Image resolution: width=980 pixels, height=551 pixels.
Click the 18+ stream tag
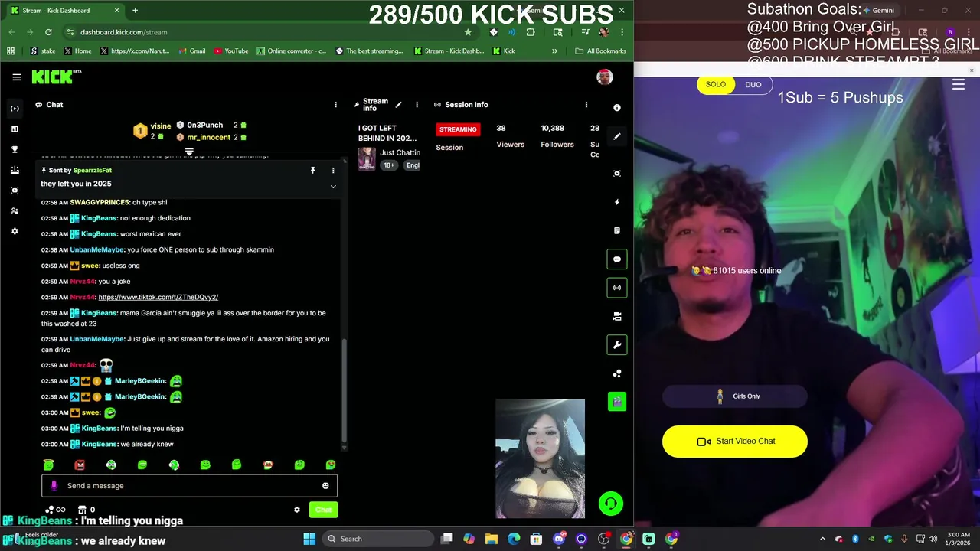(x=389, y=165)
